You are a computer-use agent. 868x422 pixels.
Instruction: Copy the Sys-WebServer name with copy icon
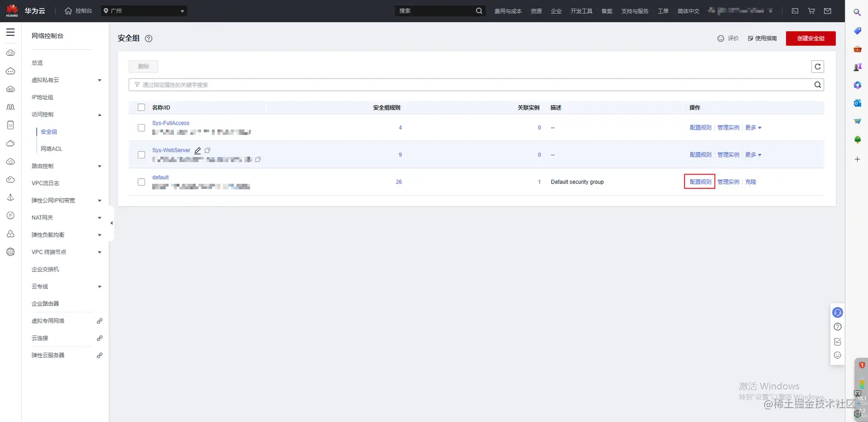tap(207, 150)
